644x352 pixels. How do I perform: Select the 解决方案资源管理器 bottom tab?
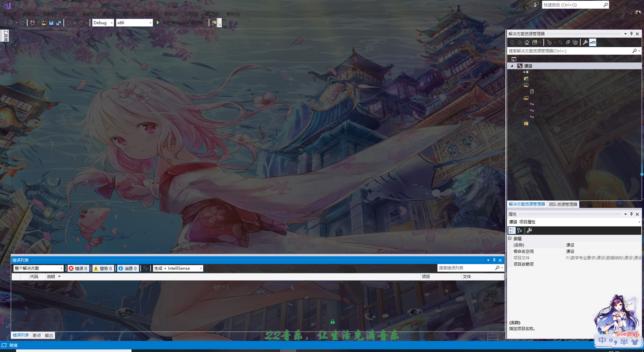(527, 204)
